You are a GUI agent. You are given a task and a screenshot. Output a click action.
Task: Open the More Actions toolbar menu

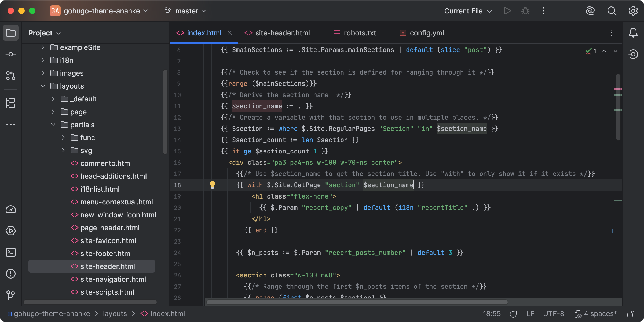click(x=543, y=11)
